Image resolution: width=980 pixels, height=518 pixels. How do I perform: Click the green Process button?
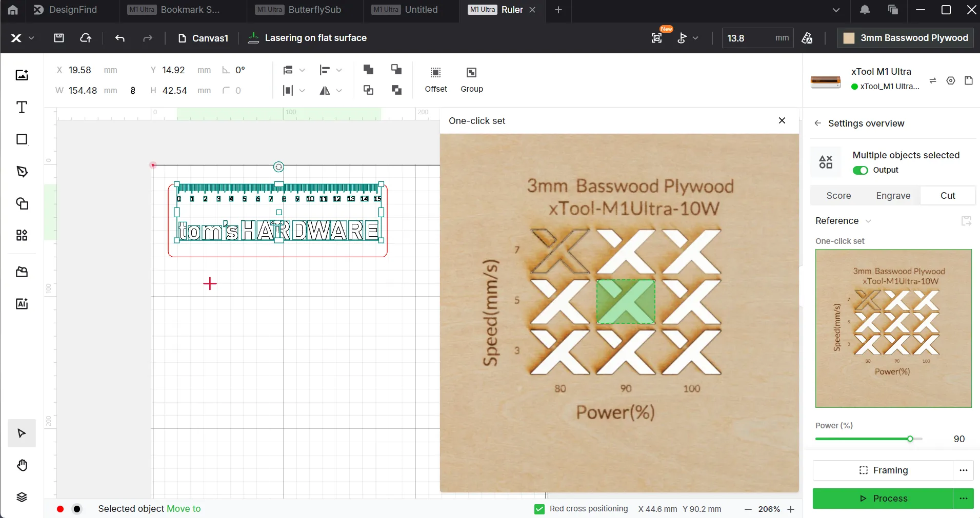click(883, 499)
